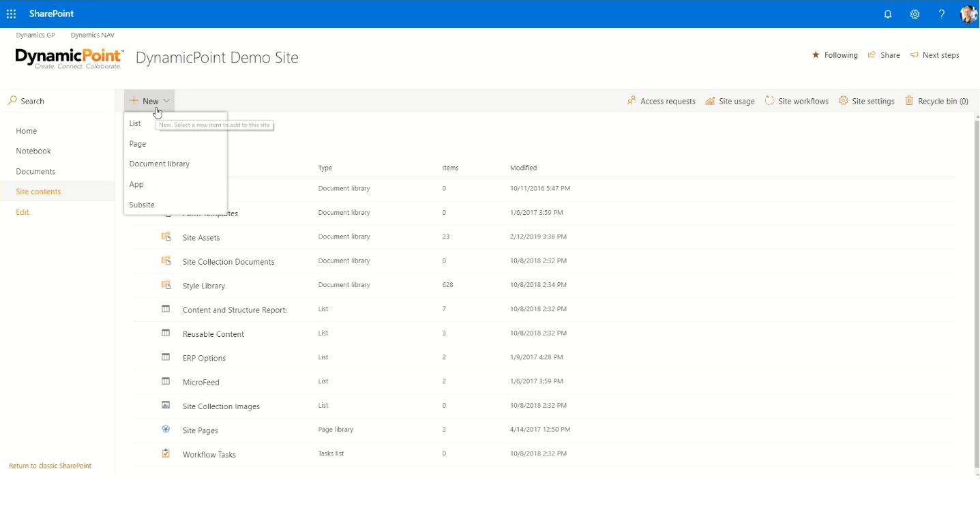Click the Workflow Tasks list icon
Screen dimensions: 980x523
pos(166,453)
